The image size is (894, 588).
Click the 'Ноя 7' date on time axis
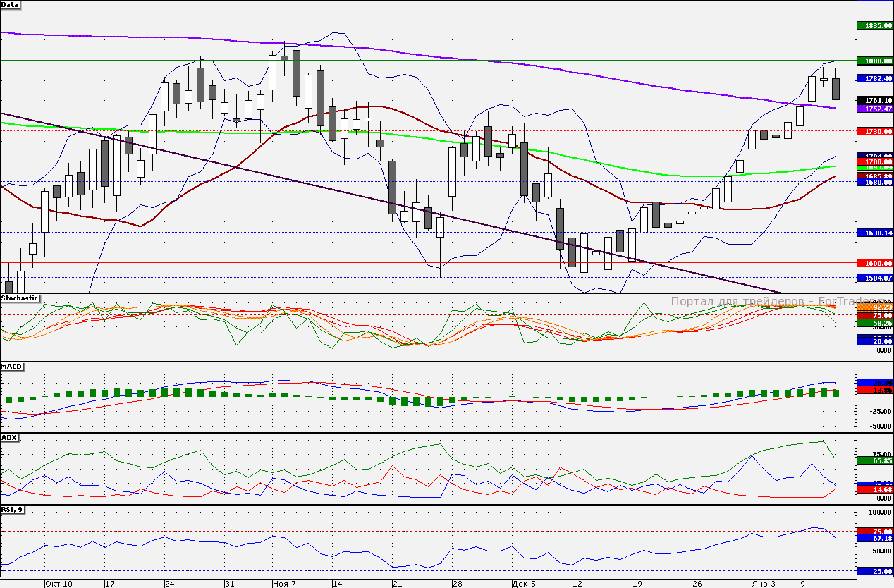click(284, 584)
